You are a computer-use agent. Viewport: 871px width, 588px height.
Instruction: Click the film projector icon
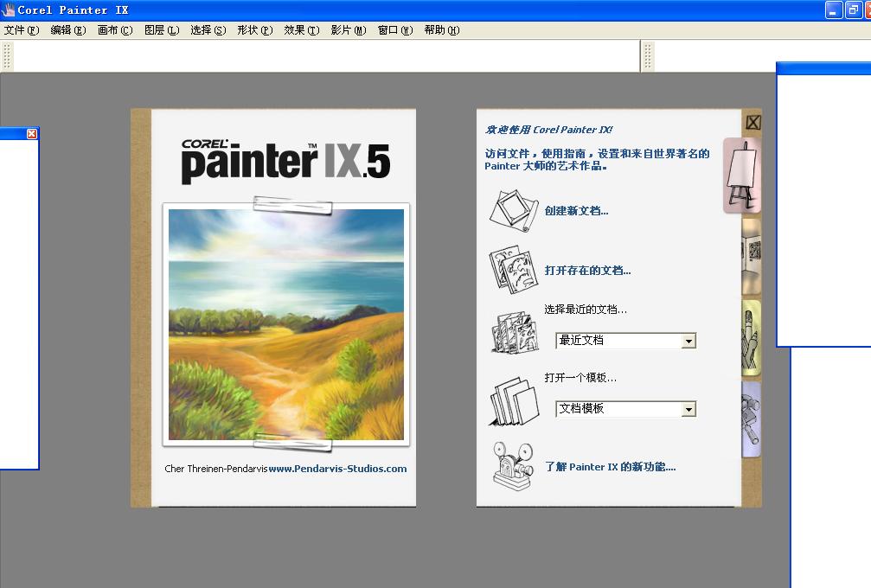(513, 466)
